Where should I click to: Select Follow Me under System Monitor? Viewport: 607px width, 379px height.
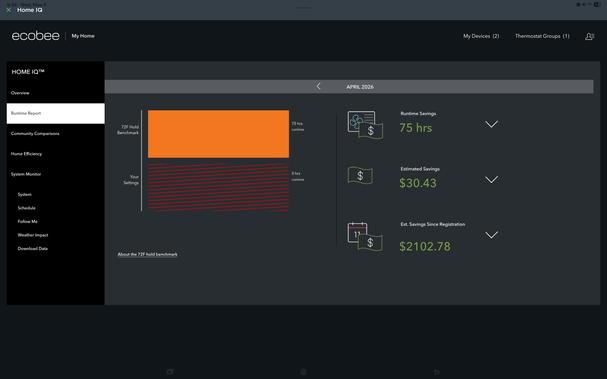pos(27,221)
